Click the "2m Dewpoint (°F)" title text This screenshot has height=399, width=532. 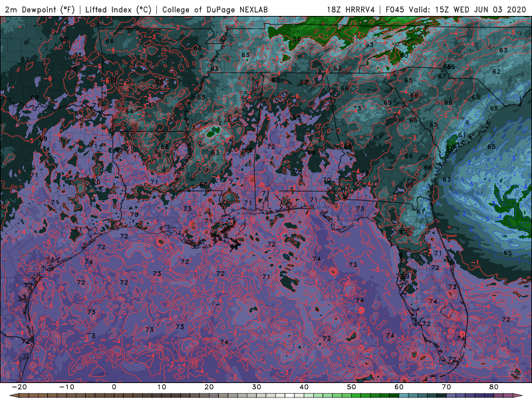(39, 9)
